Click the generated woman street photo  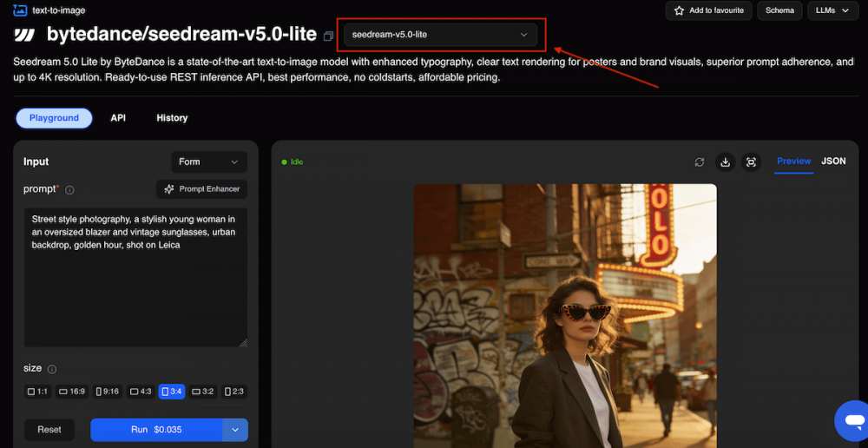(565, 316)
